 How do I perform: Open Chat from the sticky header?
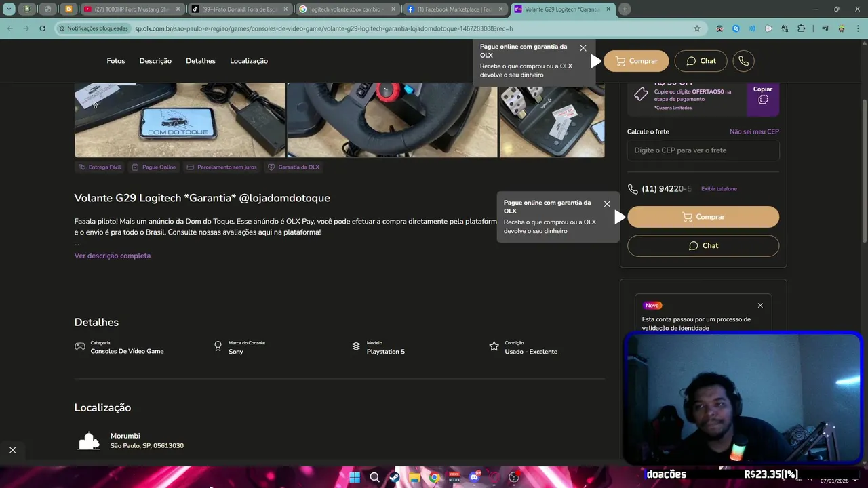(701, 61)
